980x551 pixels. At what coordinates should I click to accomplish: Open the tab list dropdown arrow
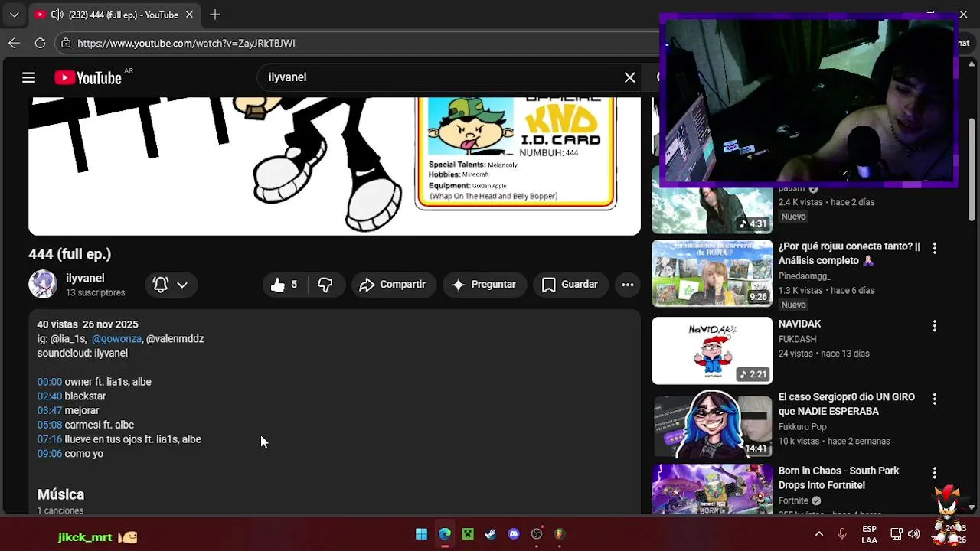pyautogui.click(x=14, y=15)
